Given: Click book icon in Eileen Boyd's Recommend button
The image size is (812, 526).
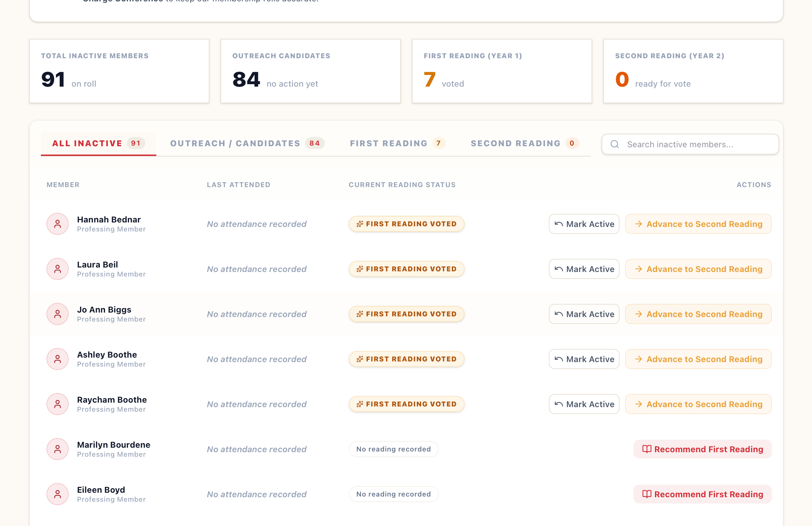Looking at the screenshot, I should pyautogui.click(x=647, y=494).
